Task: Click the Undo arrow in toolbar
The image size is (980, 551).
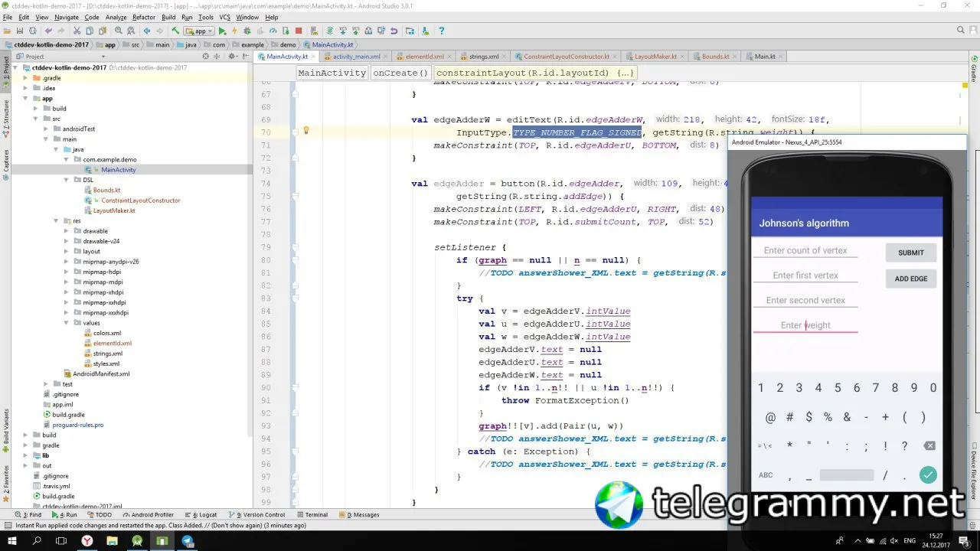Action: (48, 31)
